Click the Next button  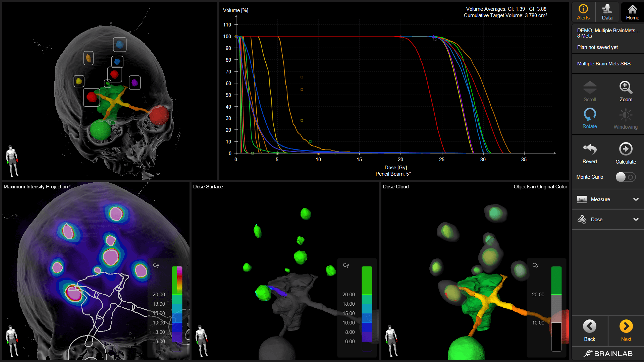coord(626,330)
